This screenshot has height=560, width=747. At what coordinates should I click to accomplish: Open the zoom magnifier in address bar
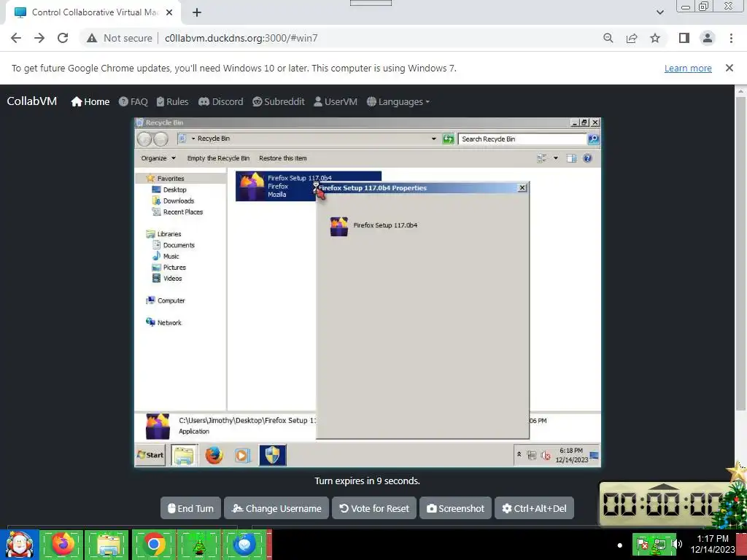tap(608, 38)
